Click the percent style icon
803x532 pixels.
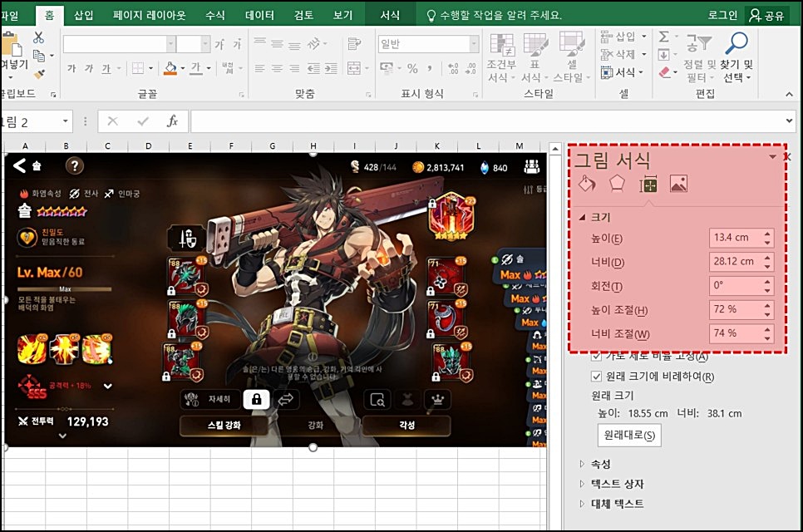(x=412, y=68)
